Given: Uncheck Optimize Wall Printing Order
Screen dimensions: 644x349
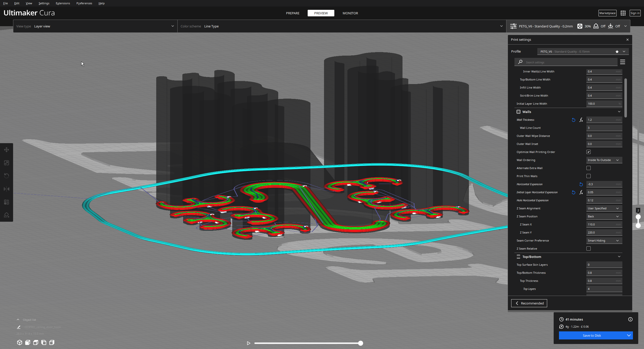Looking at the screenshot, I should [x=588, y=152].
